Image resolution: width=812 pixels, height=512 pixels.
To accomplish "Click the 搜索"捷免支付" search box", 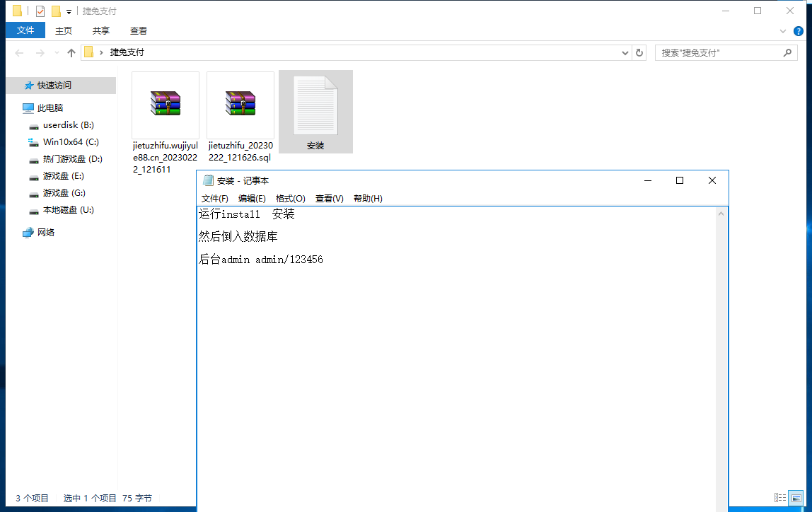I will [x=720, y=53].
